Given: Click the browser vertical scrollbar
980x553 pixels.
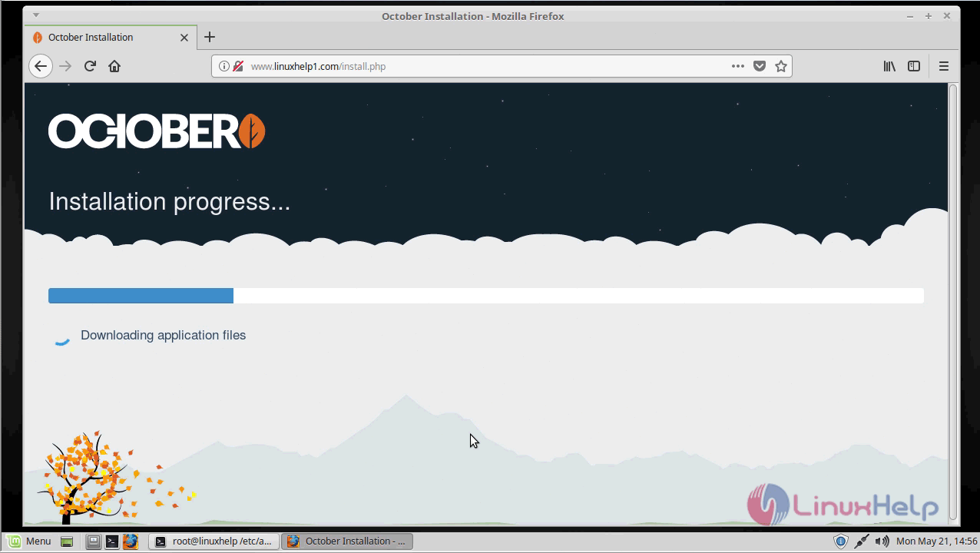Looking at the screenshot, I should coord(953,303).
